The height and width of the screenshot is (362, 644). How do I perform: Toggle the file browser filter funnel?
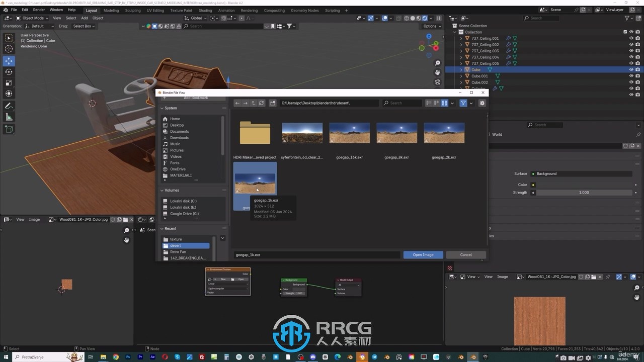pyautogui.click(x=463, y=103)
